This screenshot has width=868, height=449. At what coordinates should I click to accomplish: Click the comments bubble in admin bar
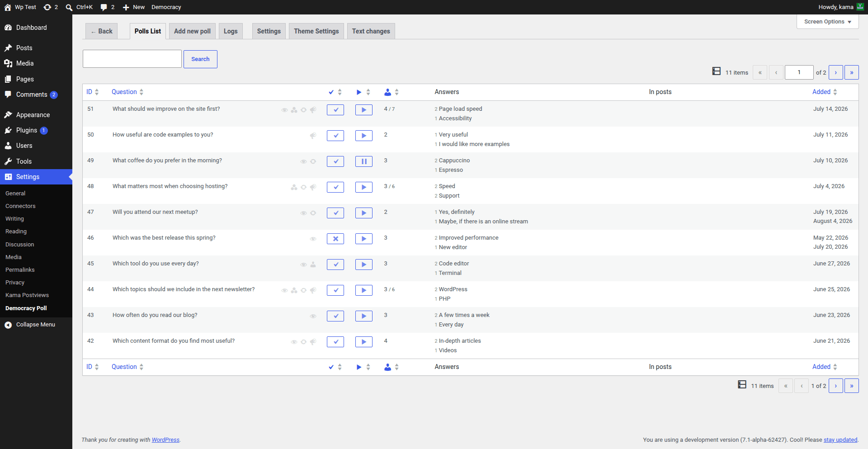pos(104,7)
